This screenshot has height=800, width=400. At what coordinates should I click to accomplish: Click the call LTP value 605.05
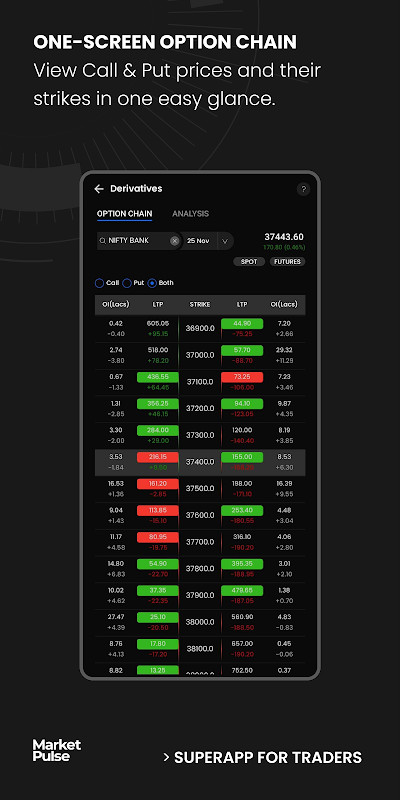pyautogui.click(x=158, y=323)
